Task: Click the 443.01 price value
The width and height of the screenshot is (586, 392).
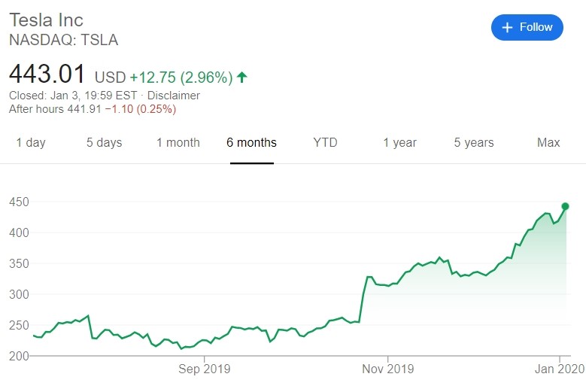Action: [47, 74]
